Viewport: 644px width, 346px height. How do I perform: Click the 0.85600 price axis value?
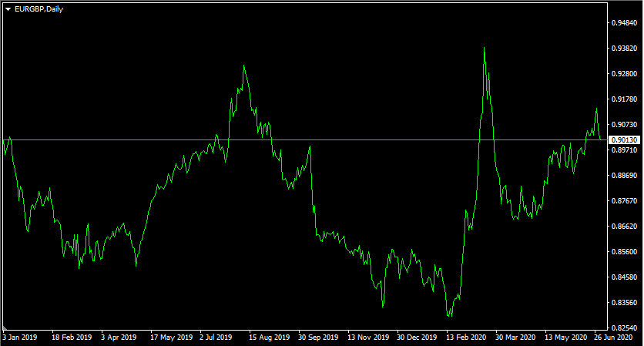tap(624, 252)
